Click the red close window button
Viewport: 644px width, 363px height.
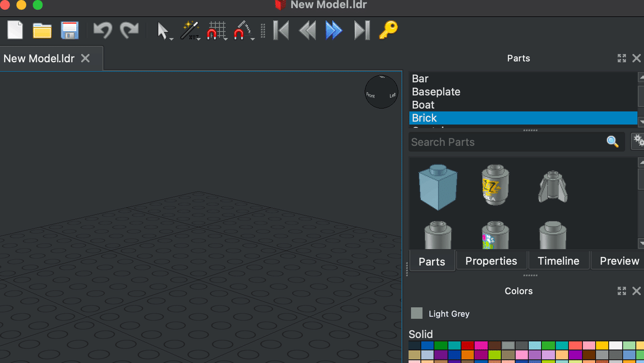pyautogui.click(x=5, y=5)
